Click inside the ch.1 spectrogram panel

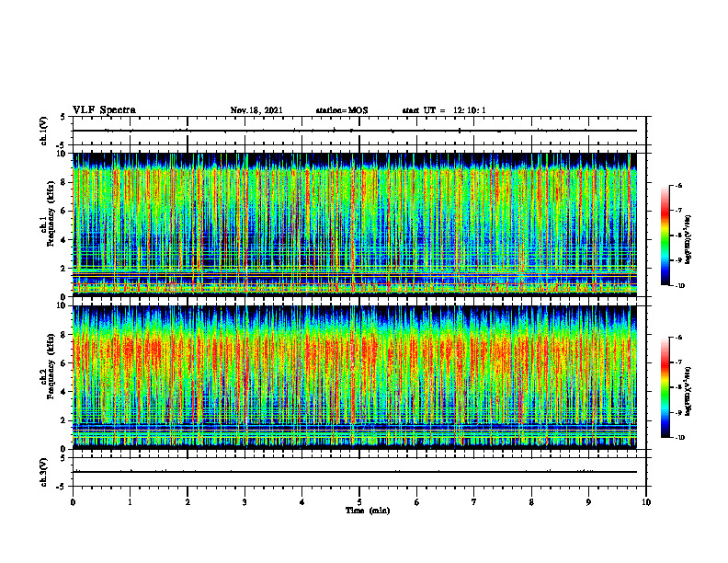click(355, 224)
